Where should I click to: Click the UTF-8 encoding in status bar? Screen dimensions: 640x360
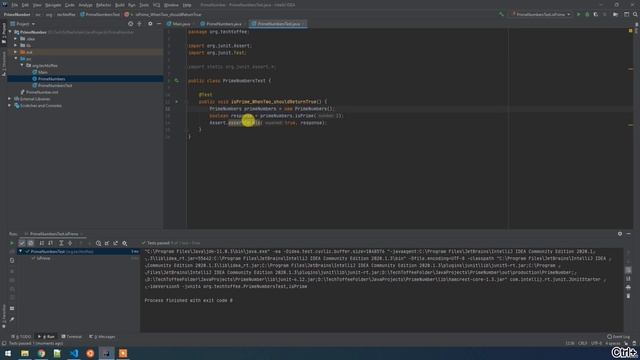click(x=596, y=343)
